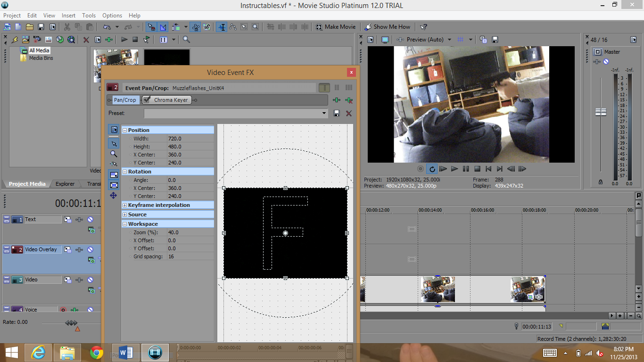Click the red X remove media icon
This screenshot has height=362, width=644.
point(86,40)
